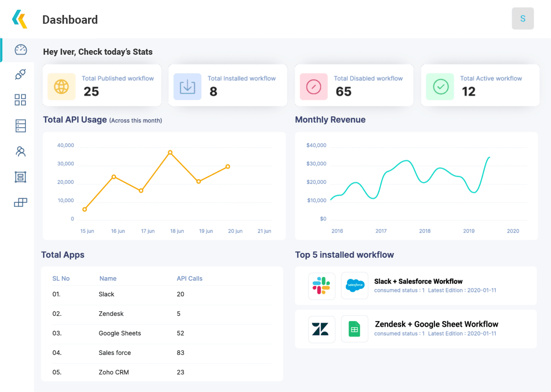Click the Slack logo thumbnail
This screenshot has width=551, height=392.
(x=322, y=286)
